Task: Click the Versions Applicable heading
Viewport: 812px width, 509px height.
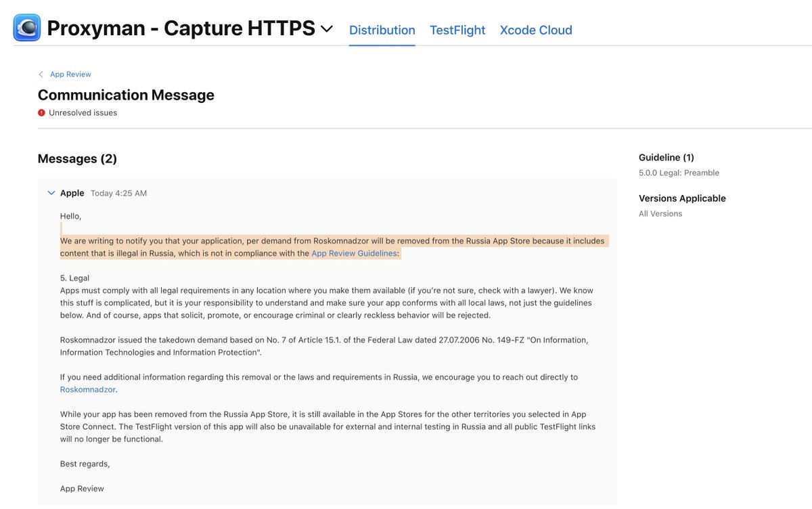Action: (x=682, y=198)
